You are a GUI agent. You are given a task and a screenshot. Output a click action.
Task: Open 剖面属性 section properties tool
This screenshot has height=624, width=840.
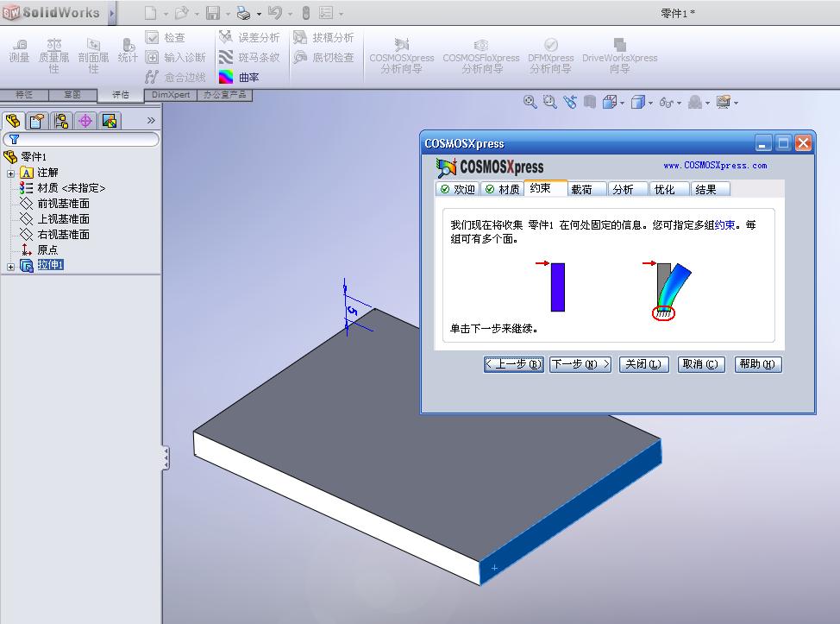[x=93, y=56]
